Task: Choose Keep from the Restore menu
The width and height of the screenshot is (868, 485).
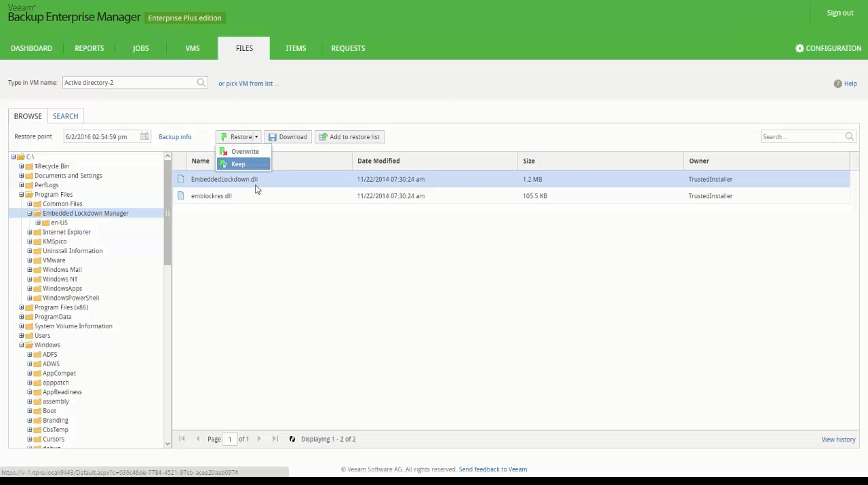Action: pyautogui.click(x=238, y=164)
